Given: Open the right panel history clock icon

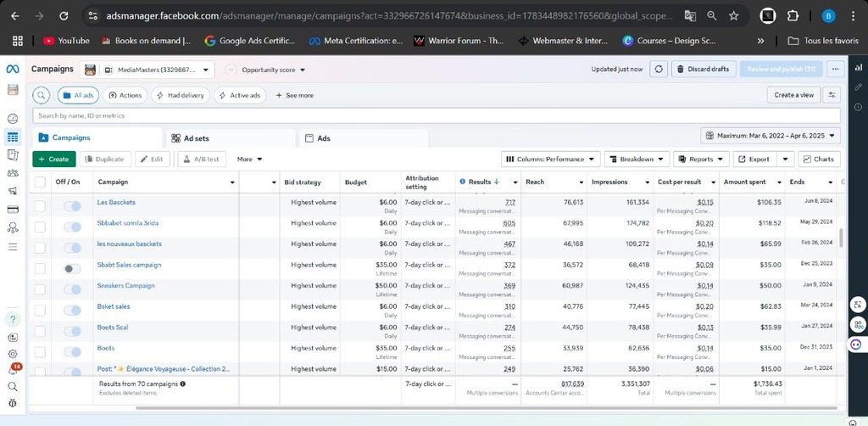Looking at the screenshot, I should (x=859, y=106).
